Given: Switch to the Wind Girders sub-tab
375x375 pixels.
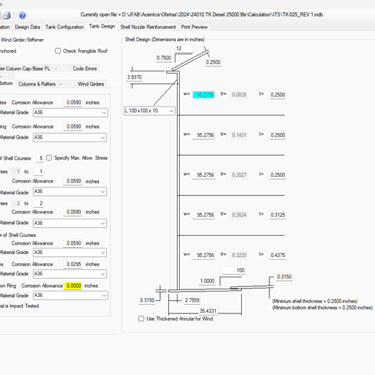Looking at the screenshot, I should [91, 84].
